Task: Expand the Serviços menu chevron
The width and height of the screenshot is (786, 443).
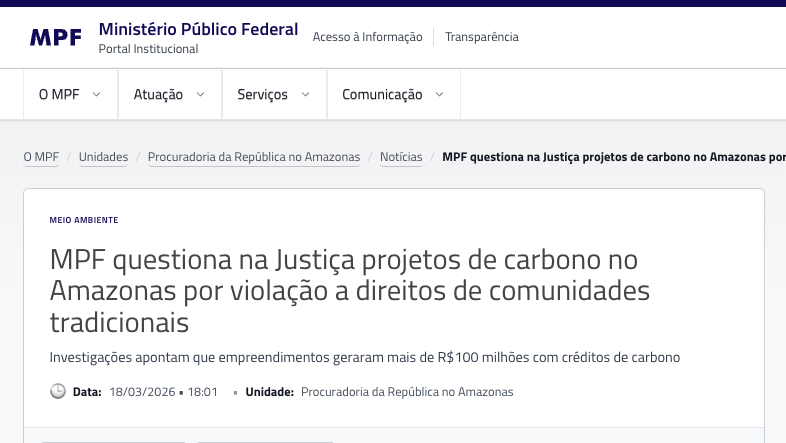Action: 305,94
